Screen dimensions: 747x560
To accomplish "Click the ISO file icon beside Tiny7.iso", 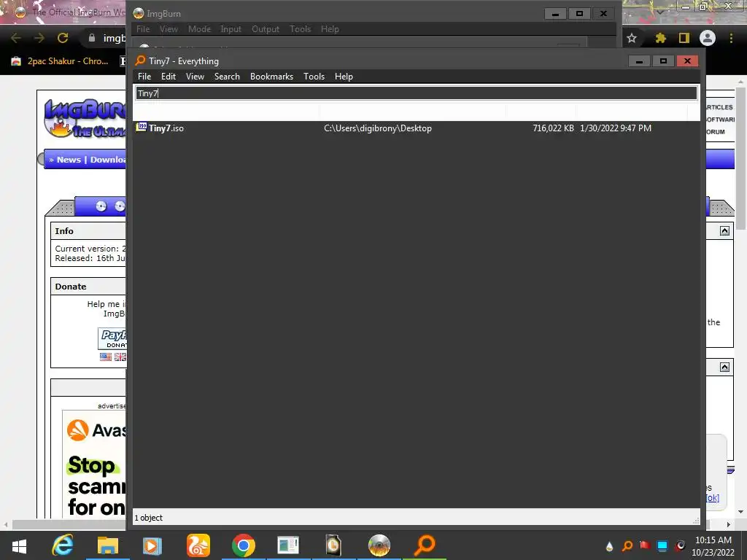I will 142,127.
